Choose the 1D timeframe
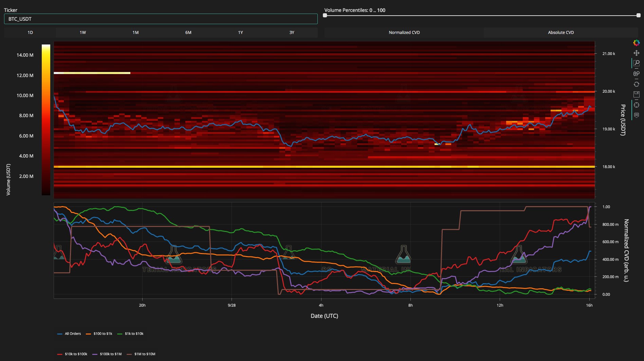This screenshot has width=644, height=361. coord(30,33)
